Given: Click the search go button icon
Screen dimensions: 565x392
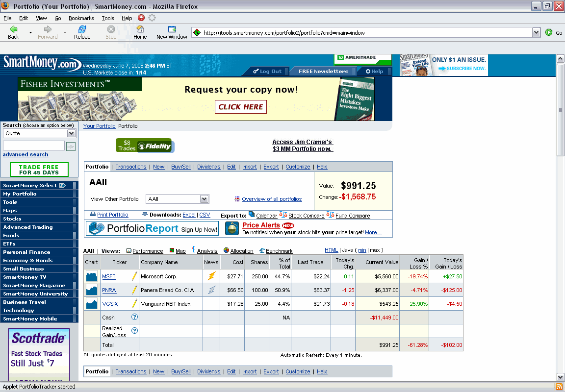Looking at the screenshot, I should [x=71, y=146].
